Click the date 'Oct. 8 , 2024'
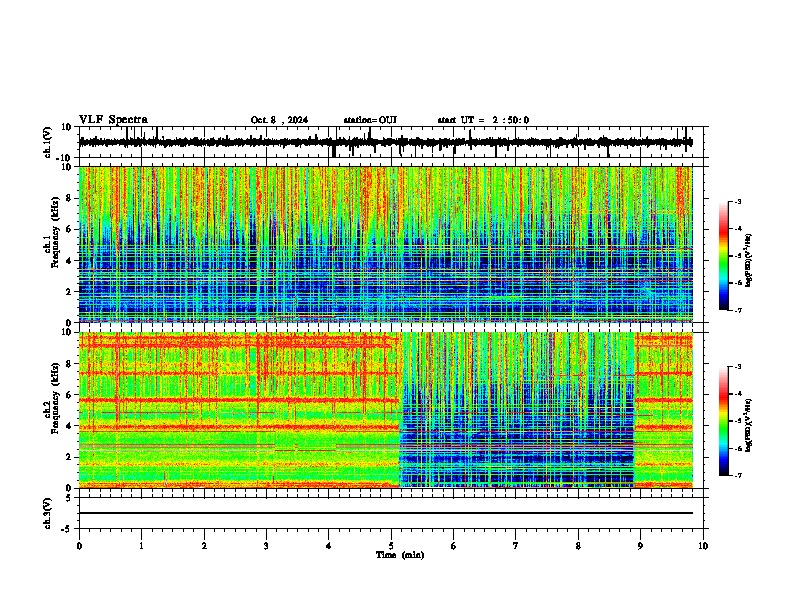 (x=279, y=120)
